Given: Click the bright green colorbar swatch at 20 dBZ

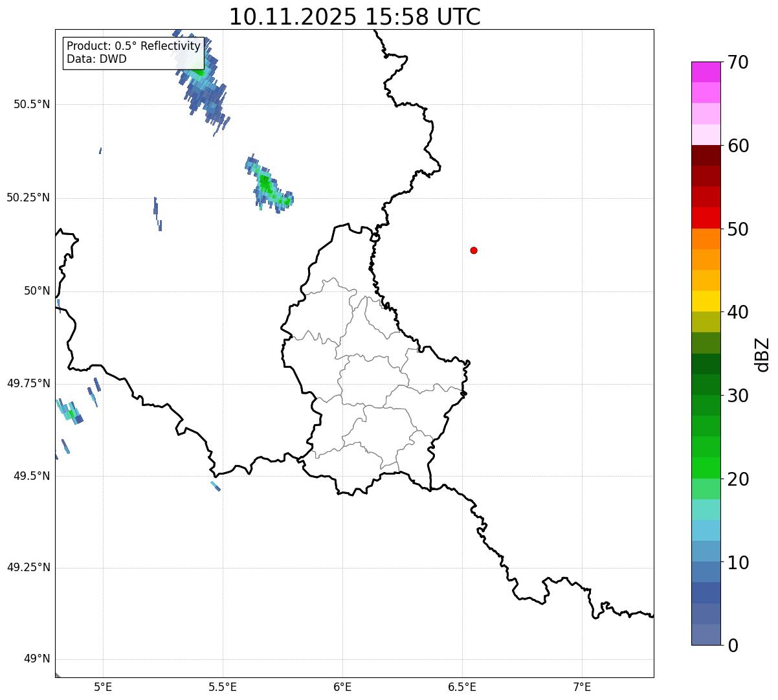Looking at the screenshot, I should pos(706,468).
